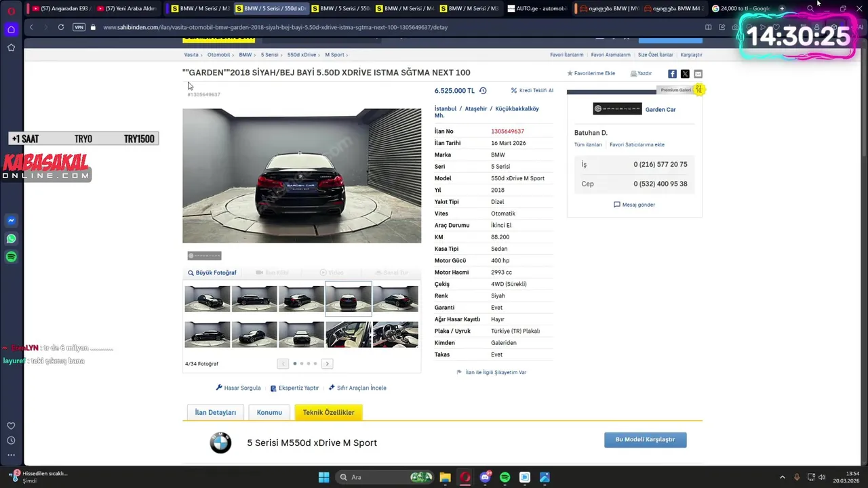Open Büyük Fotoğraf large view

tap(212, 272)
